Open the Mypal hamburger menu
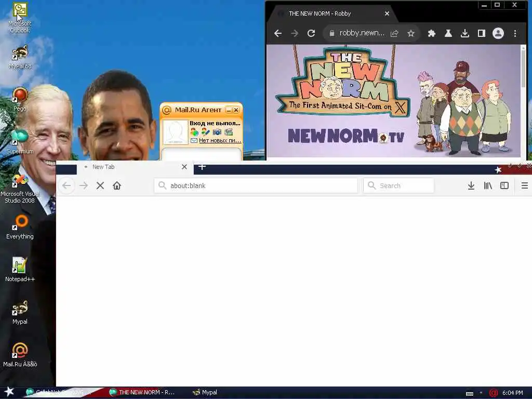 (525, 185)
